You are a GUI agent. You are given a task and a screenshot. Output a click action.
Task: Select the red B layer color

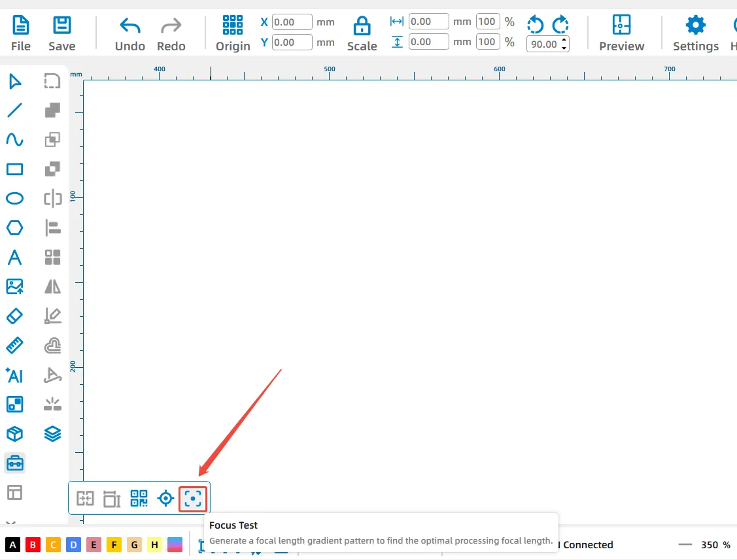[33, 544]
